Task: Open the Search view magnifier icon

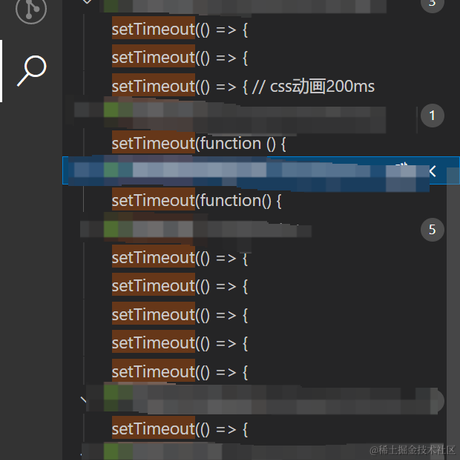Action: (x=32, y=71)
